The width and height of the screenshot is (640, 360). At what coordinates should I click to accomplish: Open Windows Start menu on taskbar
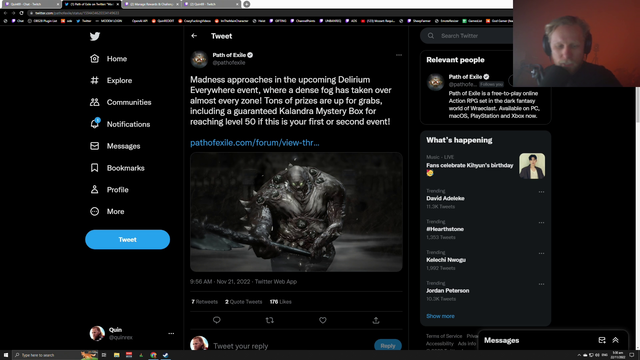click(x=6, y=355)
